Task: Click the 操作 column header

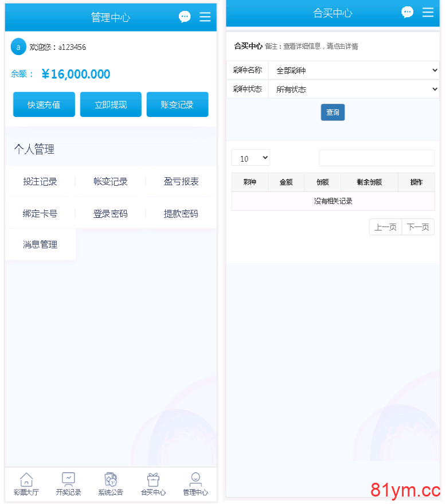Action: click(416, 182)
